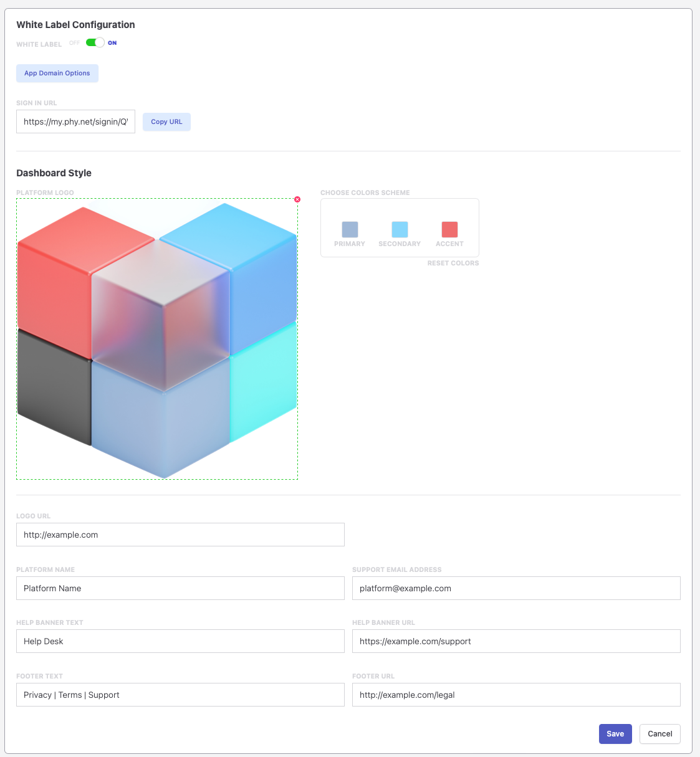Click the ON label beside toggle
Screen dimensions: 700x757
pos(112,43)
